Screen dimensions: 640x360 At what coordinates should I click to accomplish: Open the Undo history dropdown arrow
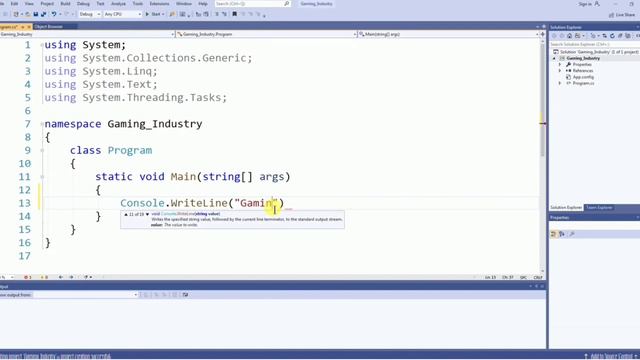(x=60, y=14)
